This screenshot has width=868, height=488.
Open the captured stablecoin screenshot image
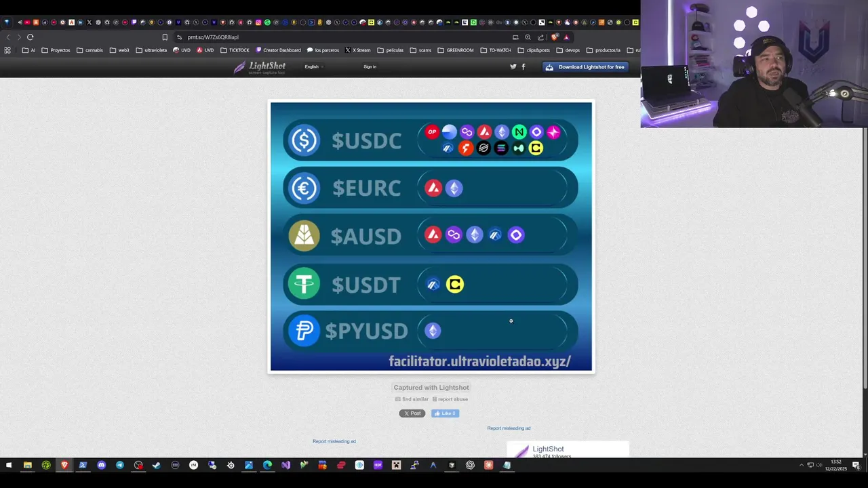[431, 237]
